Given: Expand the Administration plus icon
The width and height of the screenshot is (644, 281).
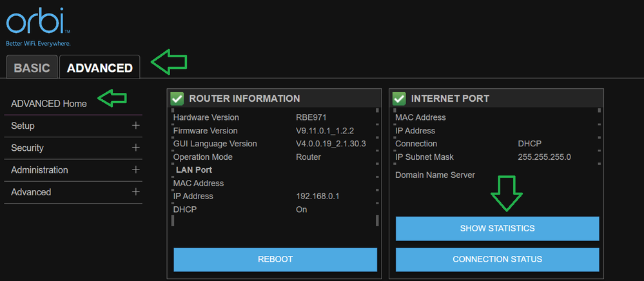Looking at the screenshot, I should [x=135, y=170].
